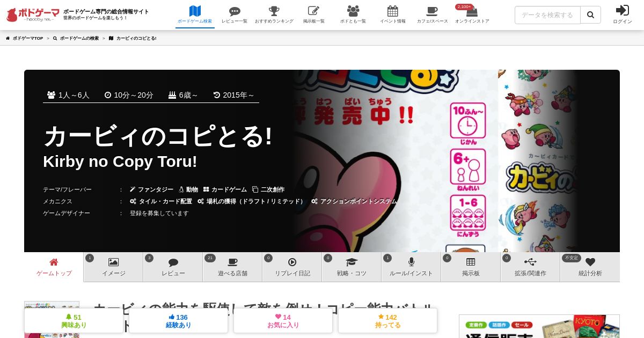Screen dimensions: 644x338
Task: Click the 2015年～ release year label
Action: point(233,95)
